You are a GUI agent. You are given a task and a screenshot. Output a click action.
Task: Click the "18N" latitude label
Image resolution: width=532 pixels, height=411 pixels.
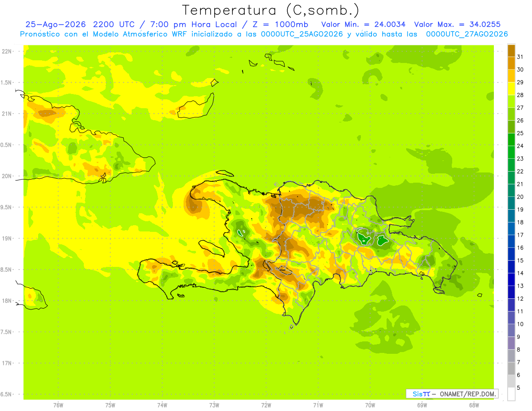pos(7,301)
